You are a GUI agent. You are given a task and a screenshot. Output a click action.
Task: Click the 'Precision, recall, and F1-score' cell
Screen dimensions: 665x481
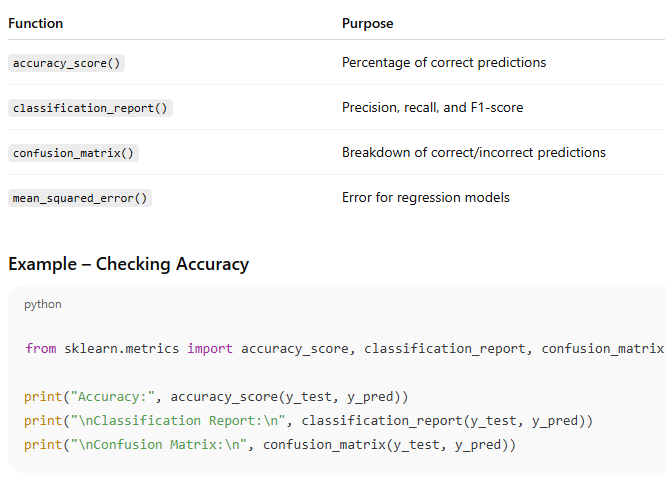[433, 108]
